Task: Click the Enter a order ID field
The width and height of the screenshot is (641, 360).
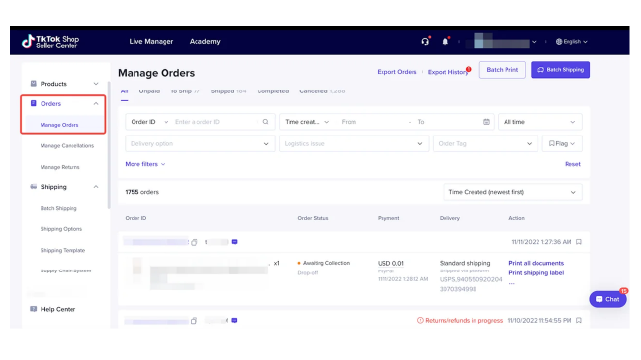Action: pos(215,122)
